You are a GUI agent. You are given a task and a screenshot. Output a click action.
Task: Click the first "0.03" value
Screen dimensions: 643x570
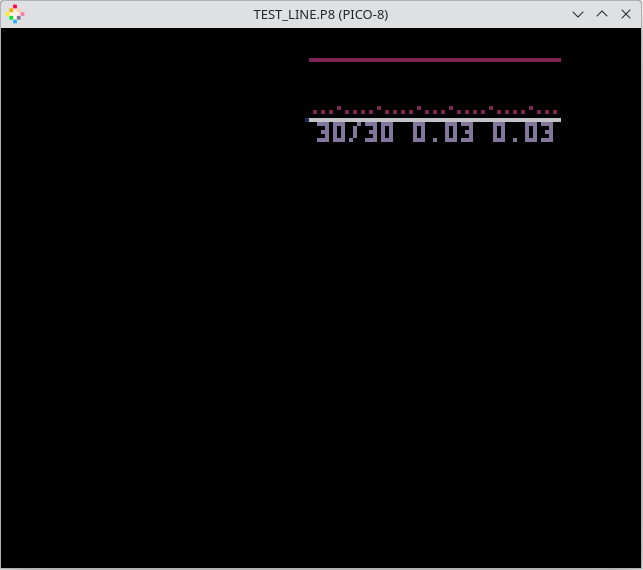[443, 132]
